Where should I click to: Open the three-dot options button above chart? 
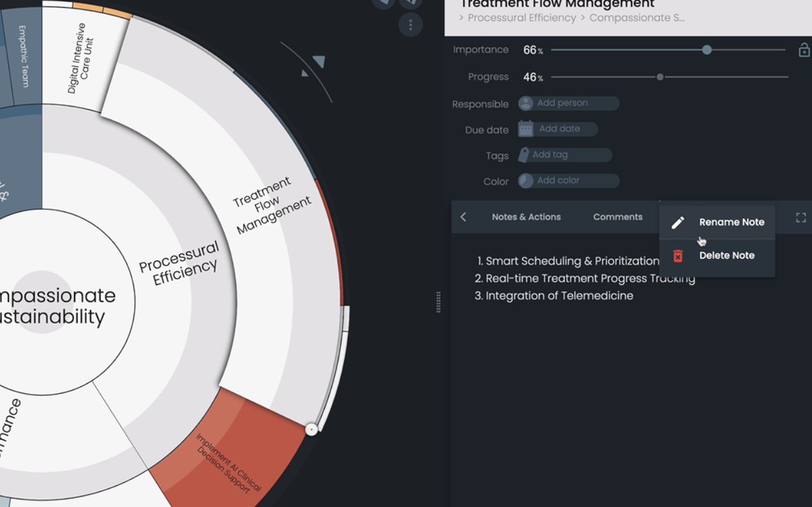[410, 25]
